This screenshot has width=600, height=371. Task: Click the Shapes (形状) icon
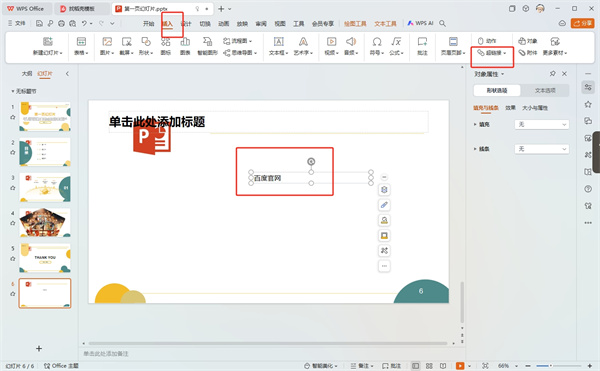tap(146, 41)
